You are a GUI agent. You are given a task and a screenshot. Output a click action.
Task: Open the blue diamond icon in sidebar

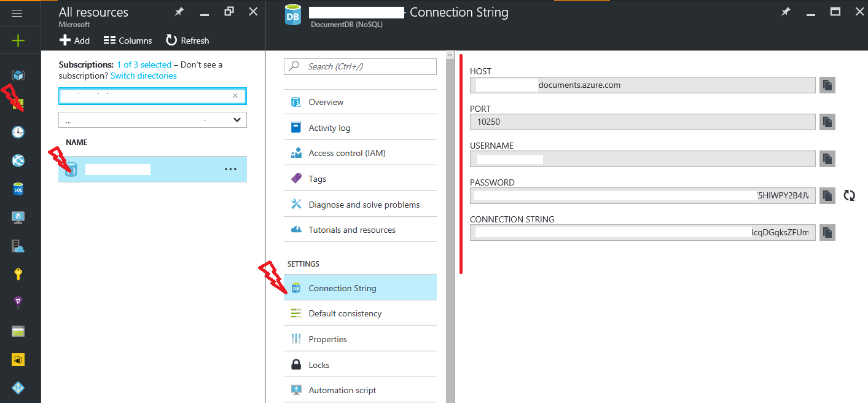pyautogui.click(x=18, y=388)
